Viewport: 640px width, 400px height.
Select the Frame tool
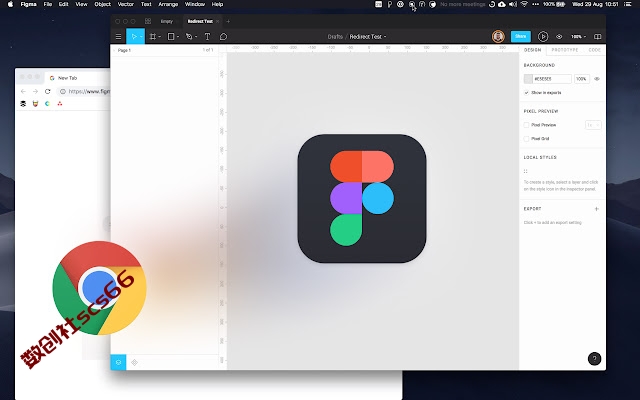pyautogui.click(x=153, y=37)
